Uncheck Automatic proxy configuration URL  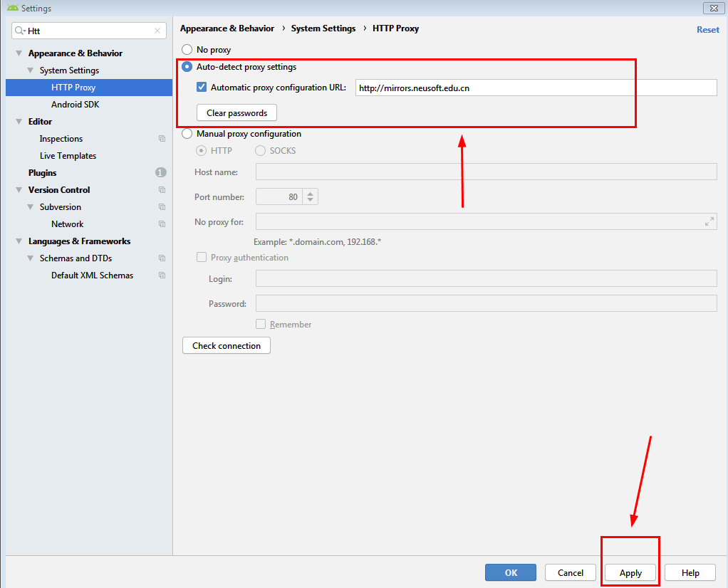202,87
